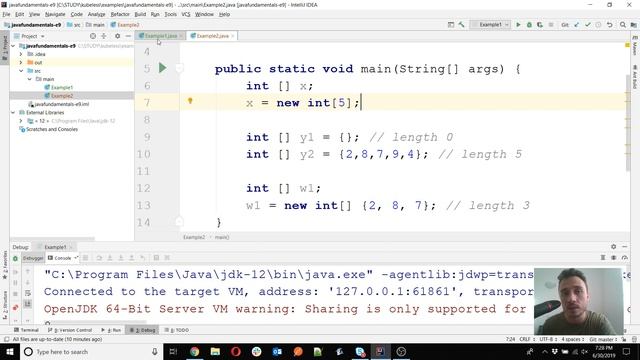The width and height of the screenshot is (640, 360).
Task: Step over in debugger toolbar
Action: click(x=99, y=258)
